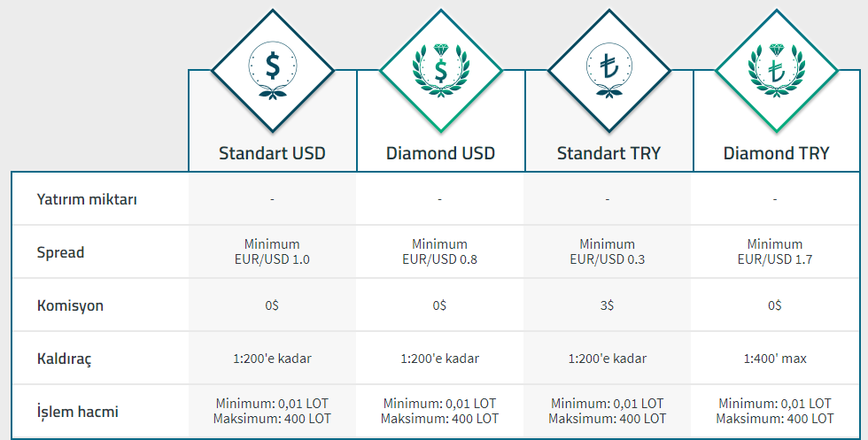This screenshot has height=440, width=868.
Task: Click Diamond TRY işlem hacmi LOT cell
Action: pos(775,411)
